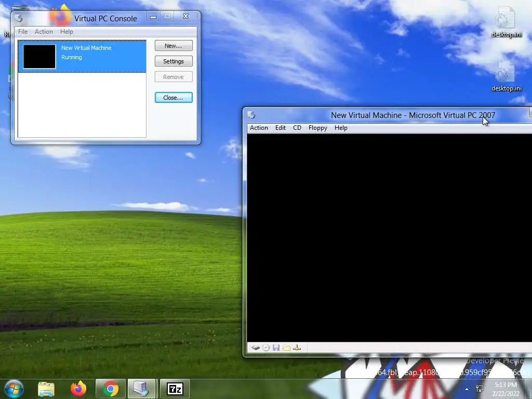The image size is (532, 399).
Task: Open the Floppy menu
Action: (x=318, y=128)
